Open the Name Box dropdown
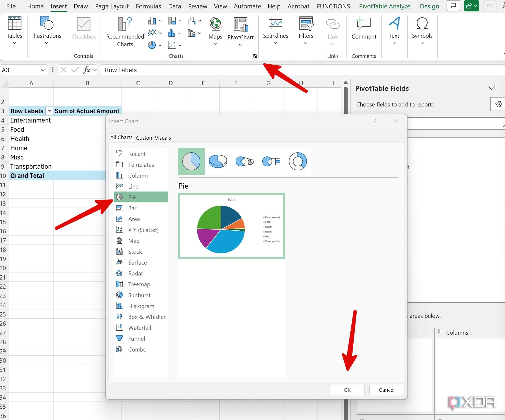The image size is (505, 420). [x=43, y=70]
